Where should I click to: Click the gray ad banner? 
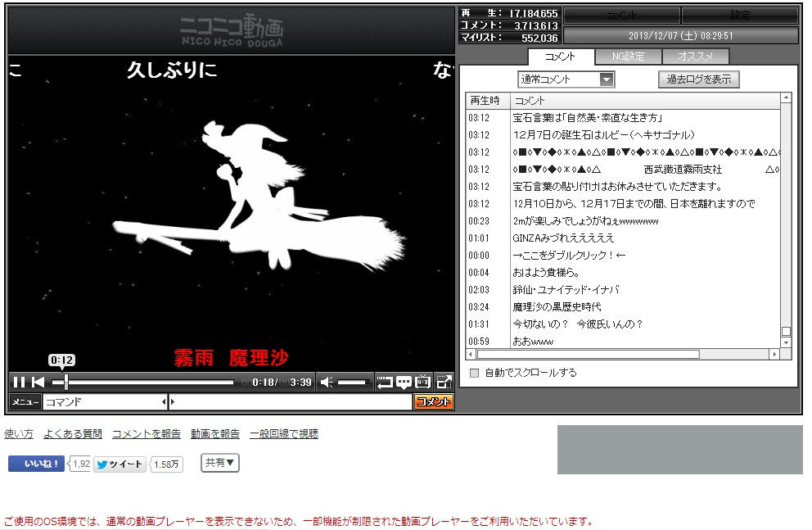pos(680,450)
